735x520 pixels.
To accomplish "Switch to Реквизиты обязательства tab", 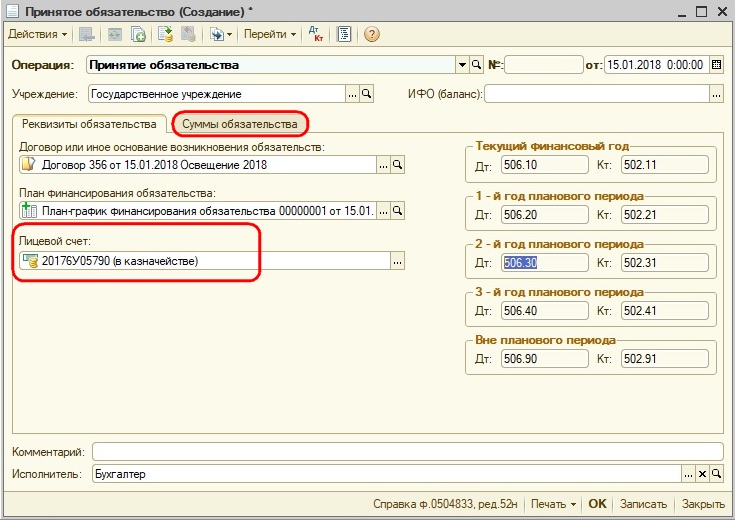I will pyautogui.click(x=89, y=124).
